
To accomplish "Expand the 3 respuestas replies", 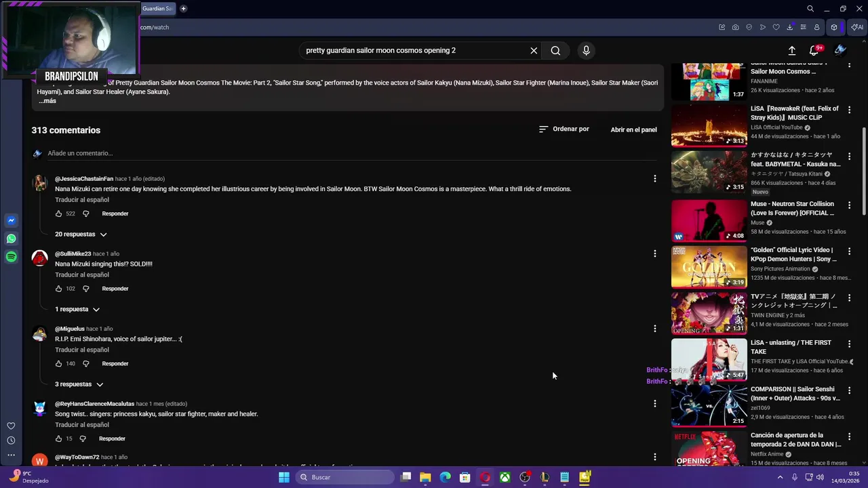I will tap(79, 384).
